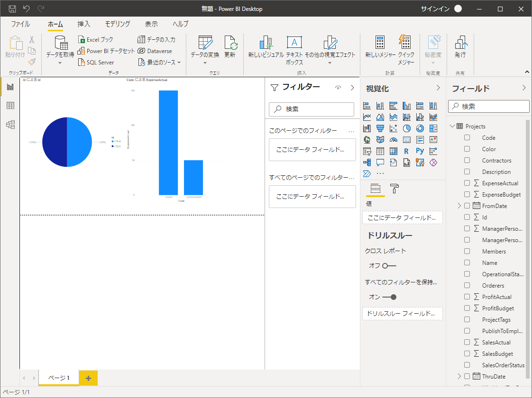The image size is (532, 398).
Task: Open the モデリング ribbon tab
Action: (x=118, y=24)
